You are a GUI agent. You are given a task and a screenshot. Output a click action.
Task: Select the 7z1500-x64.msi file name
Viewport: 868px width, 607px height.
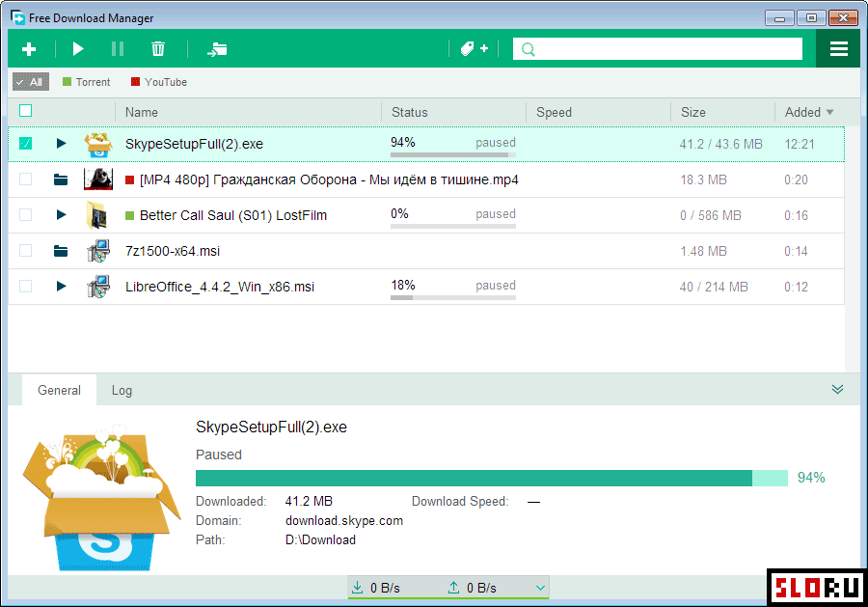(x=173, y=251)
